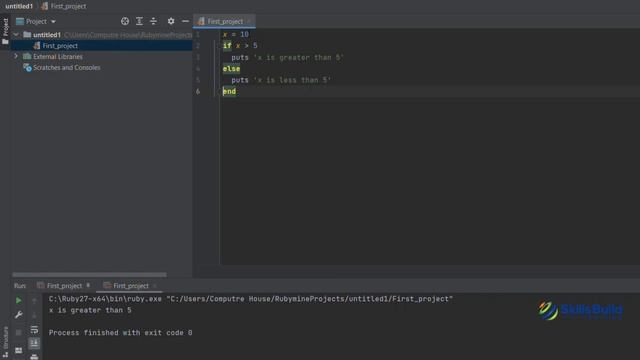Click the string 'x is greater than 5' in editor
640x360 pixels.
pyautogui.click(x=299, y=58)
